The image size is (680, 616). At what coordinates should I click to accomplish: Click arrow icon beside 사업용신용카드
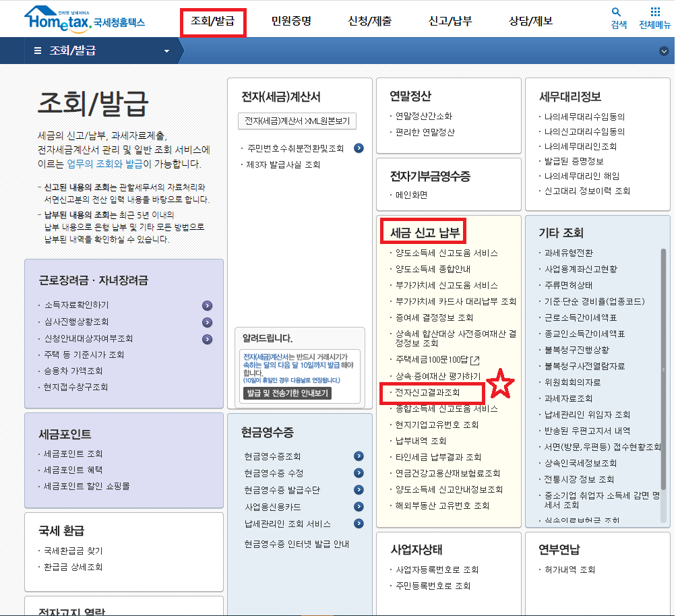pos(357,506)
